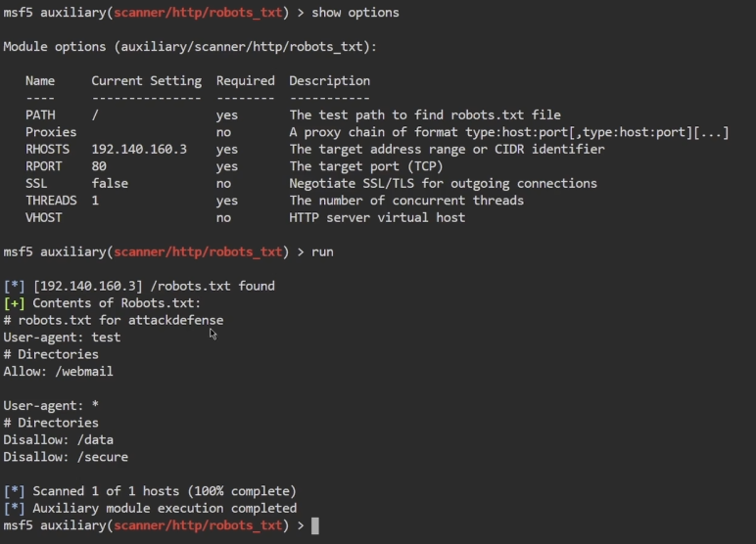Click the "show options" command text
Image resolution: width=756 pixels, height=544 pixels.
pos(354,13)
